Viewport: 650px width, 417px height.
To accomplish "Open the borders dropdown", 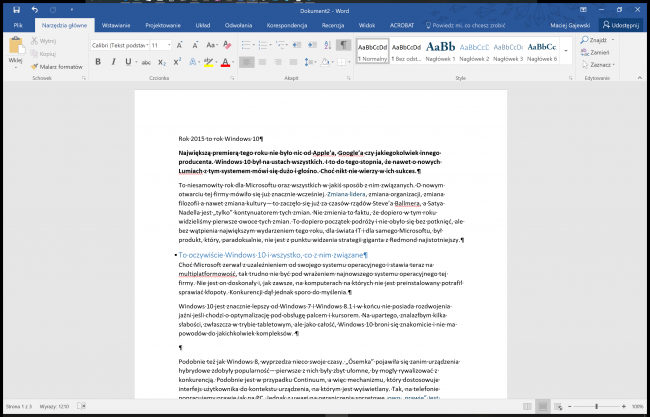I will 349,62.
